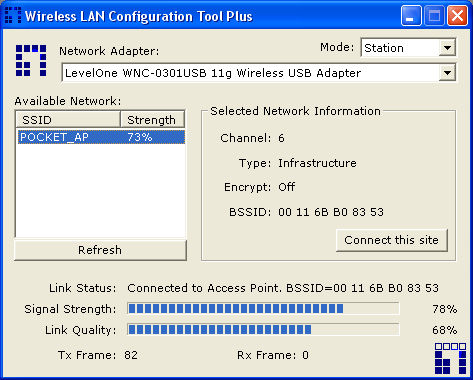Click the Selected Network Information group label
473x380 pixels.
(295, 111)
